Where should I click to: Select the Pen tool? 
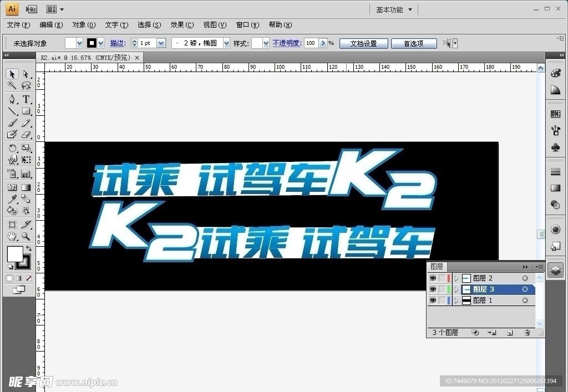[x=12, y=99]
